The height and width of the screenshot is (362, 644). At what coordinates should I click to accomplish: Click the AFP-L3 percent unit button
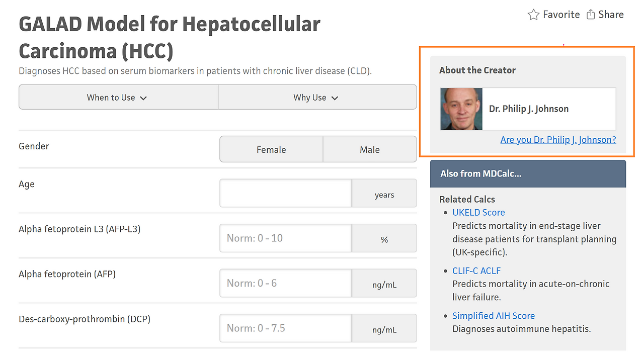pos(384,240)
